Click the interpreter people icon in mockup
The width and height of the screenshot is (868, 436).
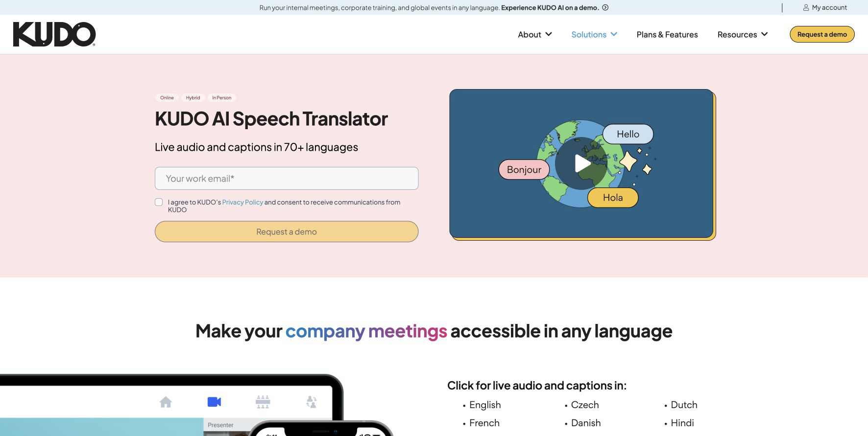pyautogui.click(x=312, y=402)
